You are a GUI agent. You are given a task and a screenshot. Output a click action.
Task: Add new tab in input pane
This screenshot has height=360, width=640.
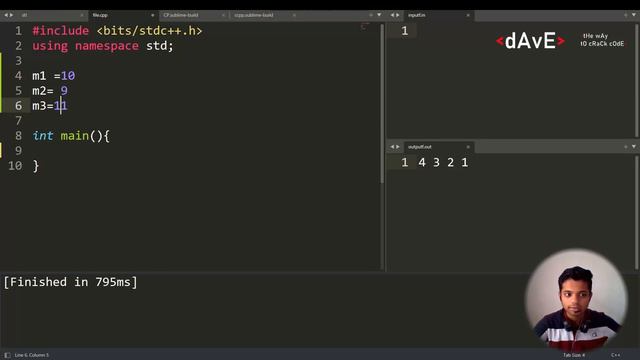click(626, 15)
